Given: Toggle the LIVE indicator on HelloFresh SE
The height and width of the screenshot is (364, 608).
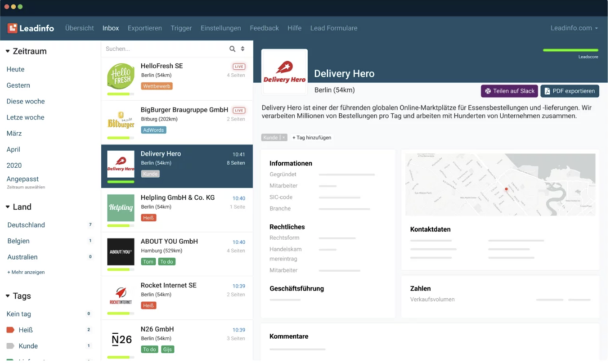Looking at the screenshot, I should coord(239,67).
